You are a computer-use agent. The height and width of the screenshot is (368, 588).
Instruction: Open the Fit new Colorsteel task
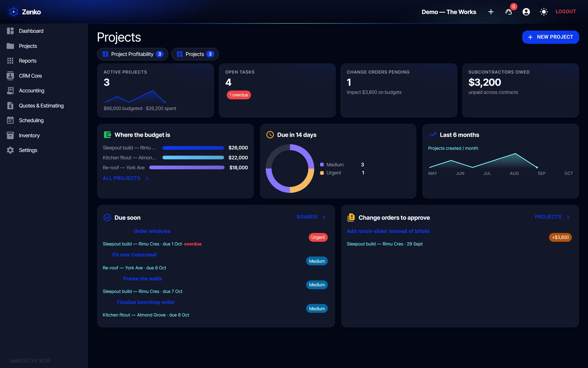tap(134, 255)
